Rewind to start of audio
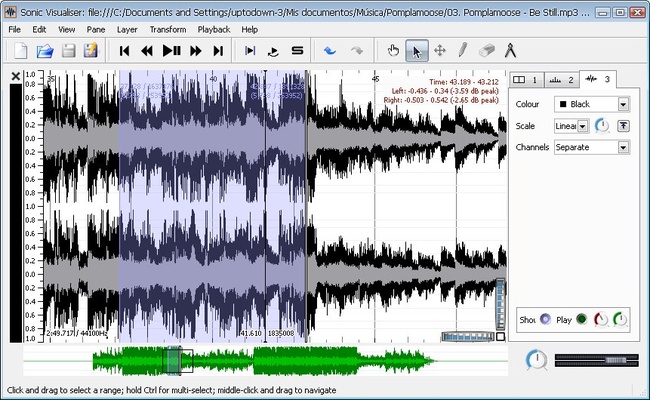 click(124, 51)
